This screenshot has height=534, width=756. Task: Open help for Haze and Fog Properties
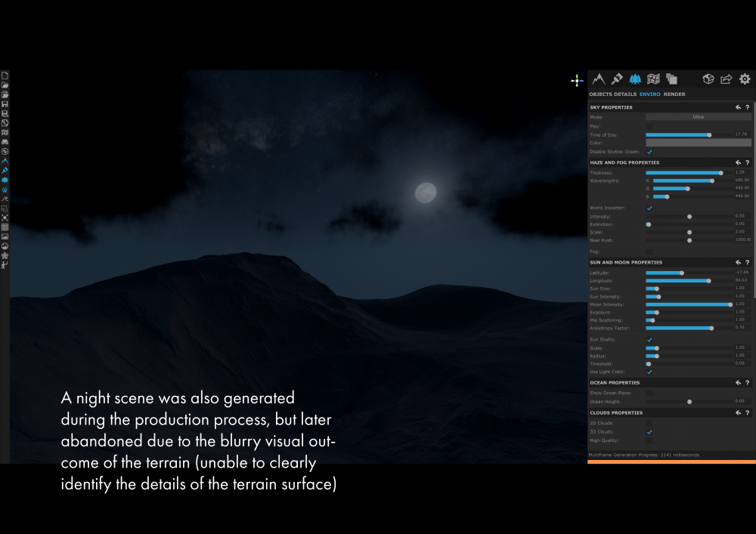pos(748,162)
